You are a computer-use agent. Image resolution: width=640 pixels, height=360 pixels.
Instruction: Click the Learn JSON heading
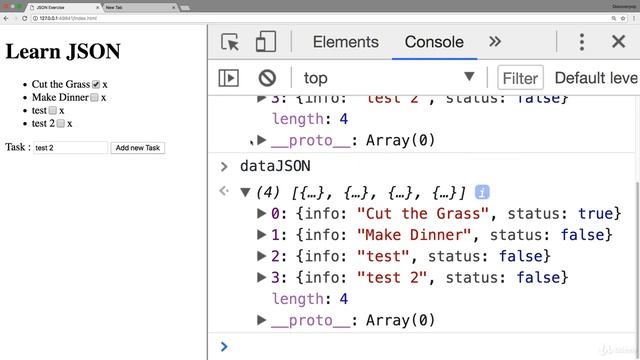pyautogui.click(x=63, y=51)
